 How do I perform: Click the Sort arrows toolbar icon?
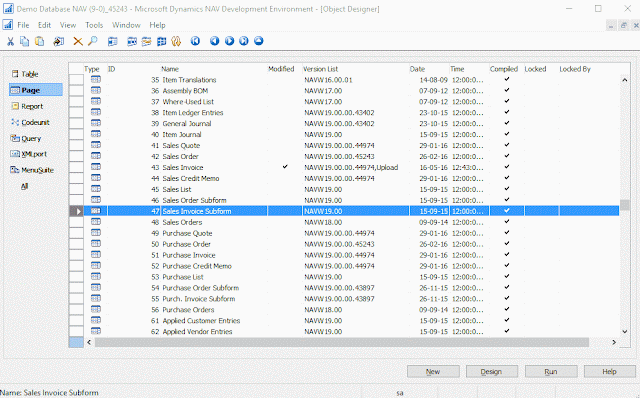[176, 41]
